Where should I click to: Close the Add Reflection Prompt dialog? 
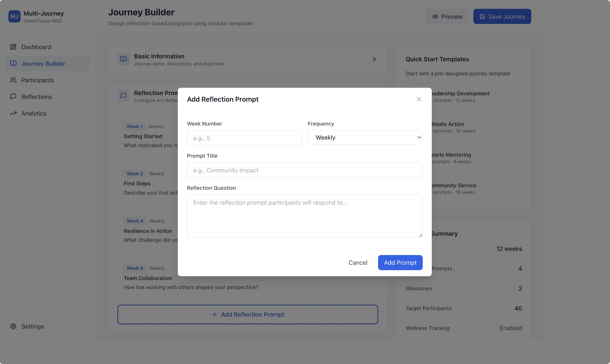point(419,99)
